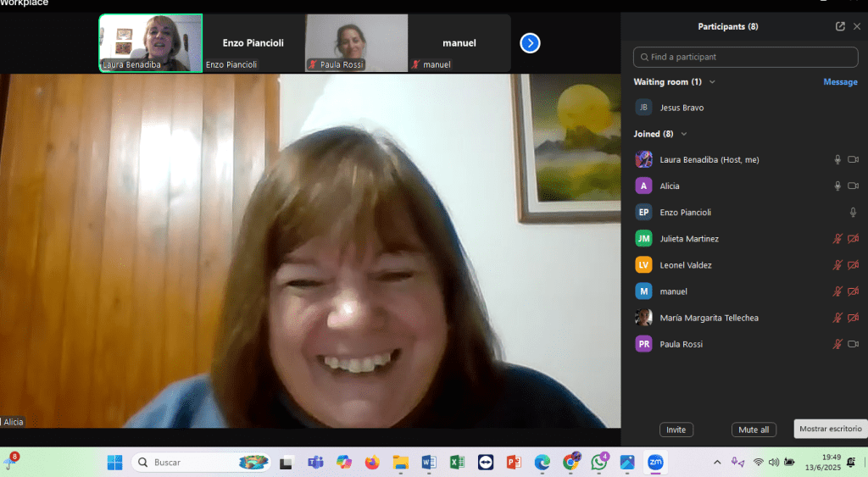Toggle Leonel Valdez's disabled camera icon

point(853,265)
